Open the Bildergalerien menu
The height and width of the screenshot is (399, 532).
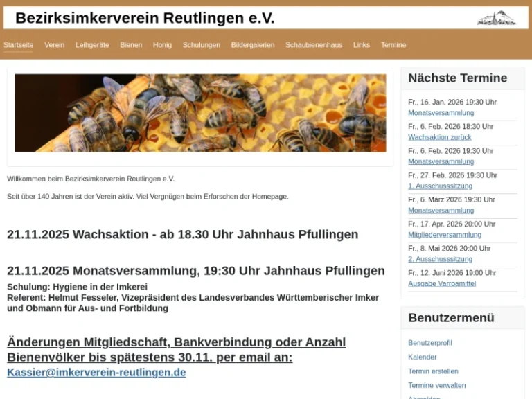point(253,45)
